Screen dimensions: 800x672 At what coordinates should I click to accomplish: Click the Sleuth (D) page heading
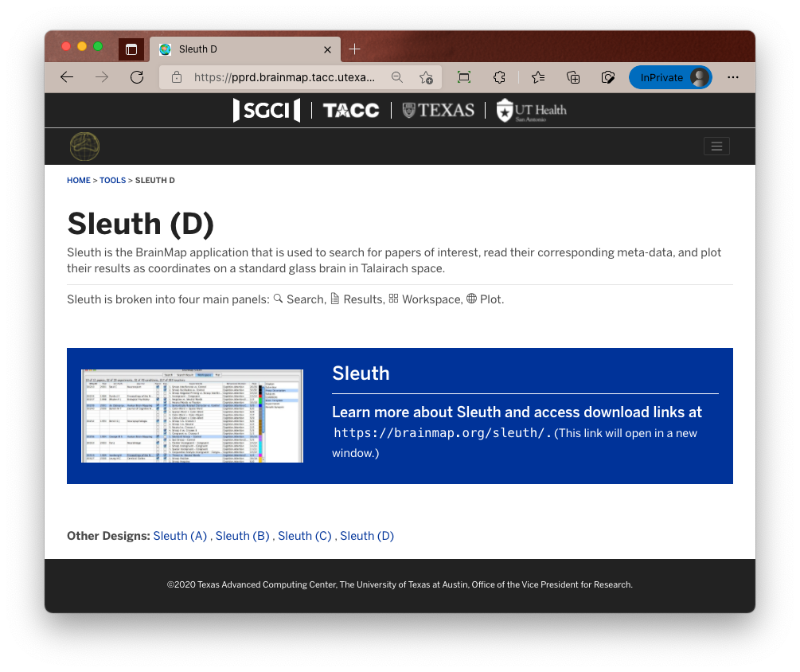coord(140,225)
